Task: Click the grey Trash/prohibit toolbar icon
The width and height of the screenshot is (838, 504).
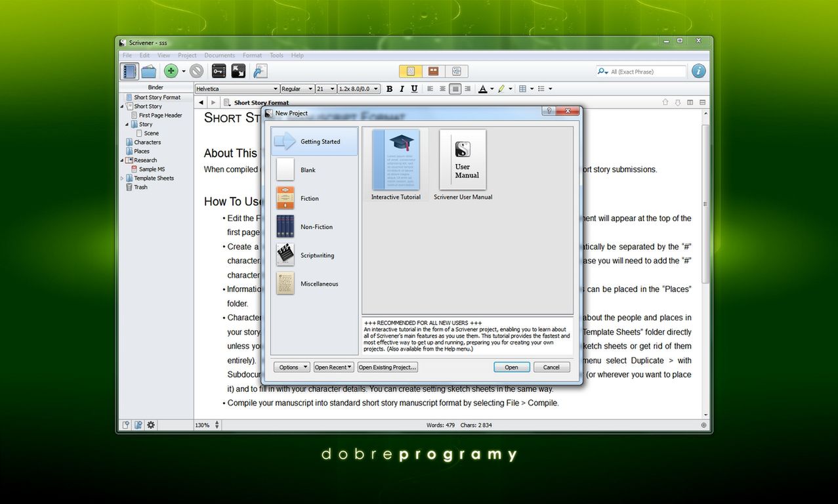Action: [196, 72]
